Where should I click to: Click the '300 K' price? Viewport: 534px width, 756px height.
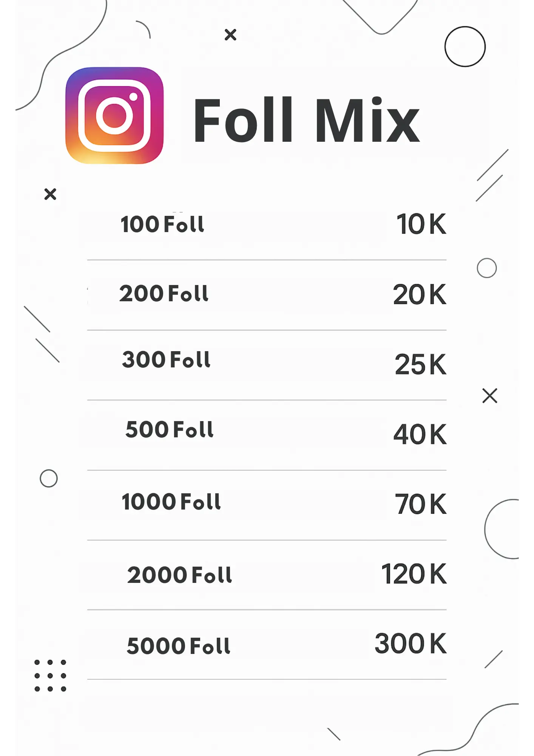tap(411, 643)
